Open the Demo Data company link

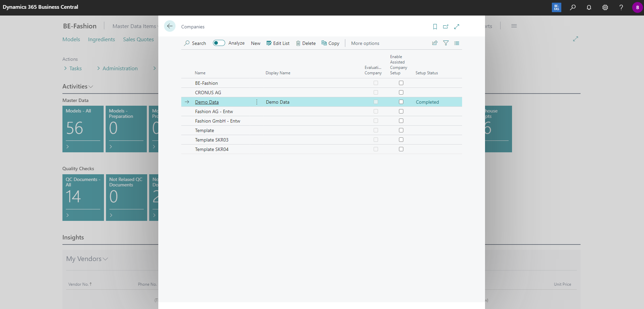coord(207,102)
